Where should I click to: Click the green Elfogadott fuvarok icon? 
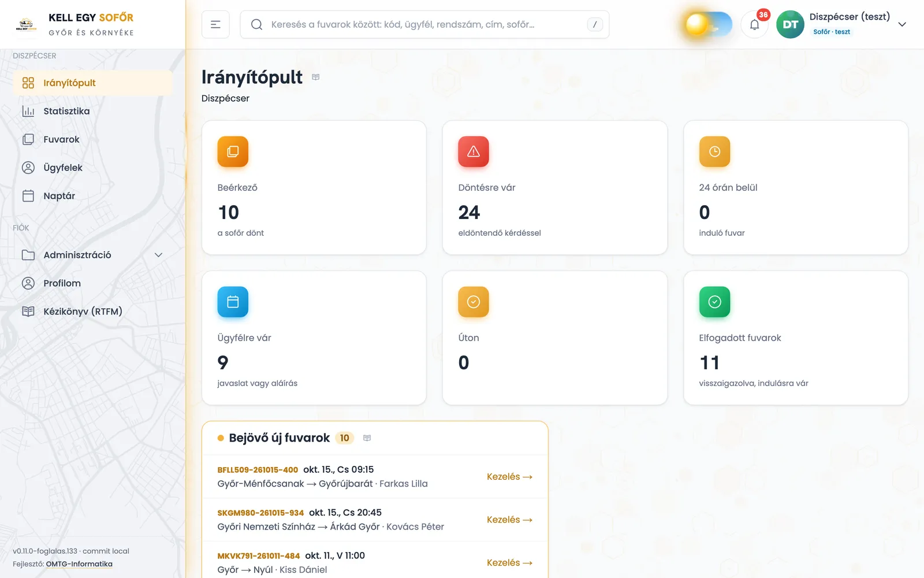(714, 302)
